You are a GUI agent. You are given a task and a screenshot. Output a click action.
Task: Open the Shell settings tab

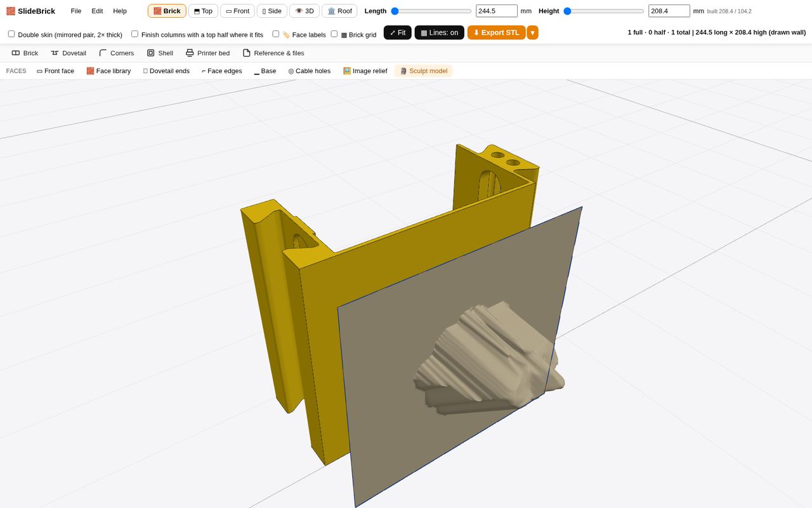pyautogui.click(x=160, y=53)
